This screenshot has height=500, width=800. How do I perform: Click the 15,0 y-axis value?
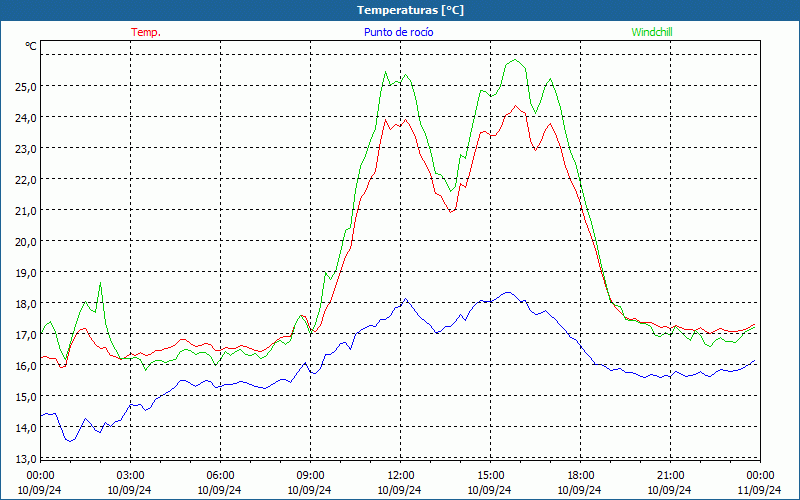26,397
